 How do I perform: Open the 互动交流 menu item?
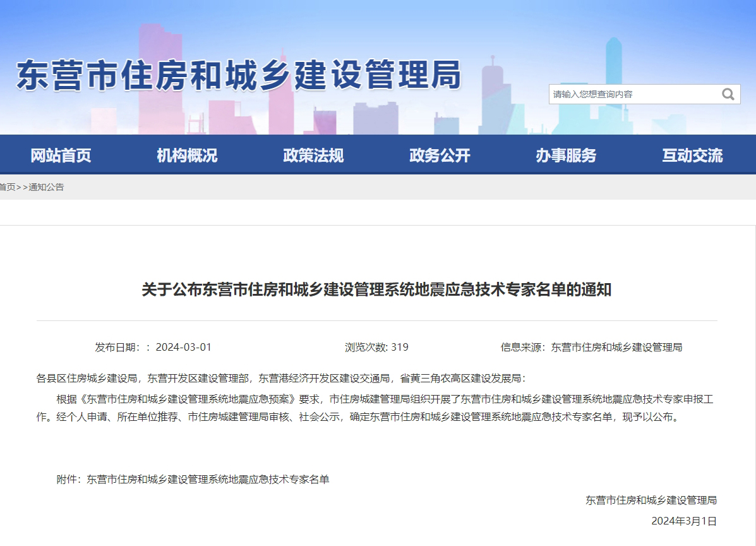692,155
